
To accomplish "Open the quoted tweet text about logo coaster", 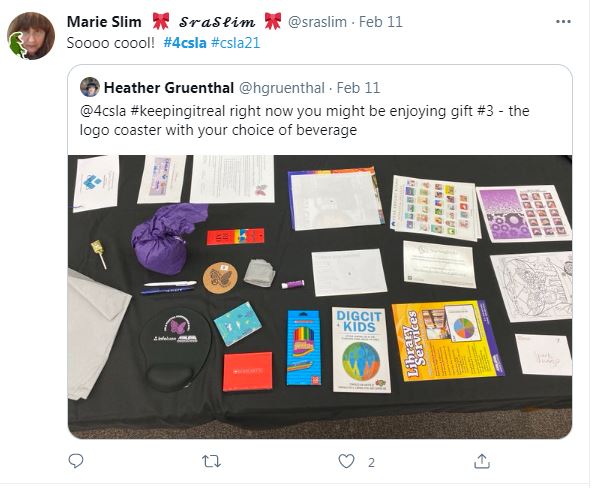I will tap(304, 120).
